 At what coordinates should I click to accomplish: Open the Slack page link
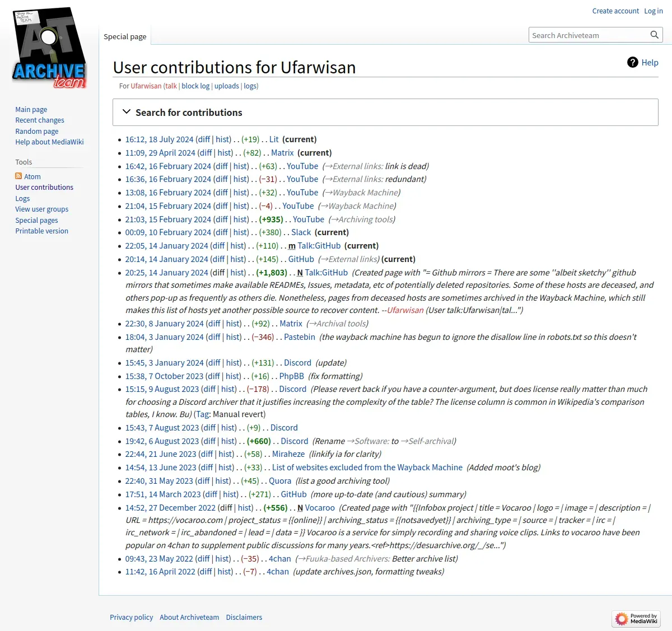pyautogui.click(x=301, y=232)
